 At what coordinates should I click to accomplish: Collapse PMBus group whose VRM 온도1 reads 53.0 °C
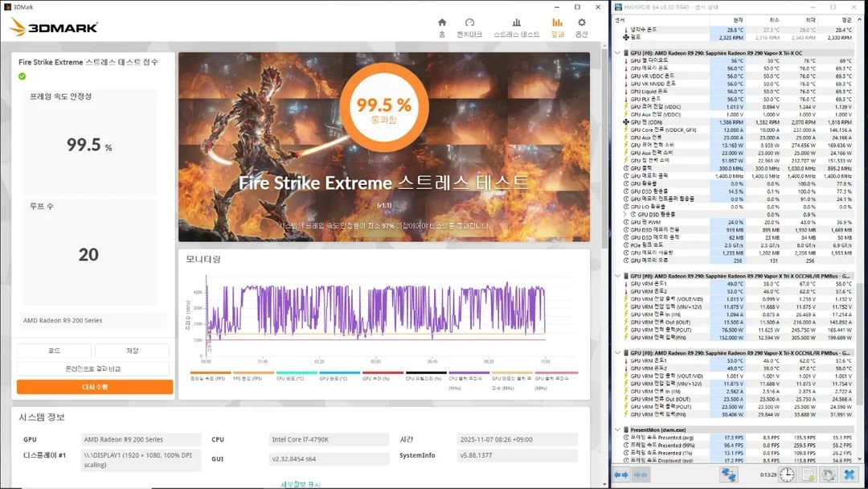[x=618, y=353]
